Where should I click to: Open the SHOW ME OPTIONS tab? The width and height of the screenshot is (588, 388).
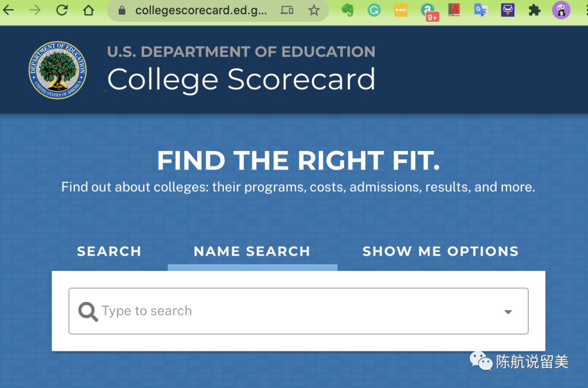pos(440,251)
